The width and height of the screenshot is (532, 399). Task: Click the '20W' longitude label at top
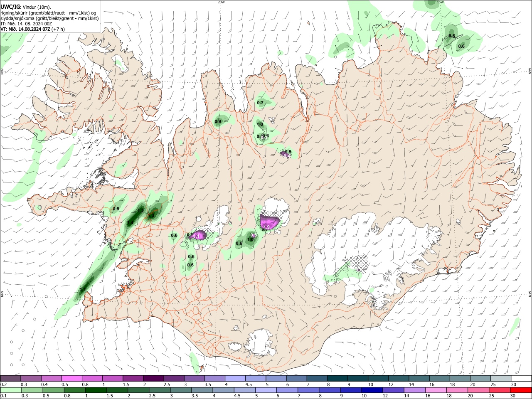tap(221, 2)
